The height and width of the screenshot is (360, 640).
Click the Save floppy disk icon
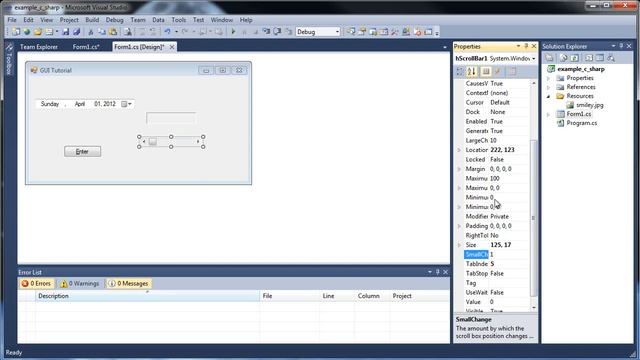click(65, 32)
